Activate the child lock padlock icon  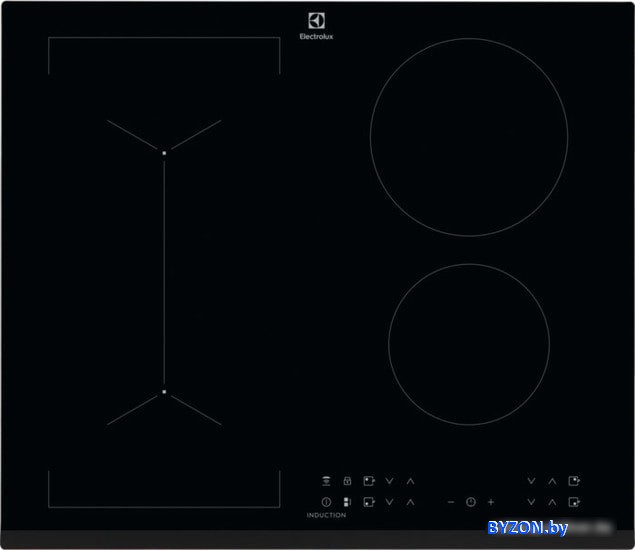(x=347, y=481)
